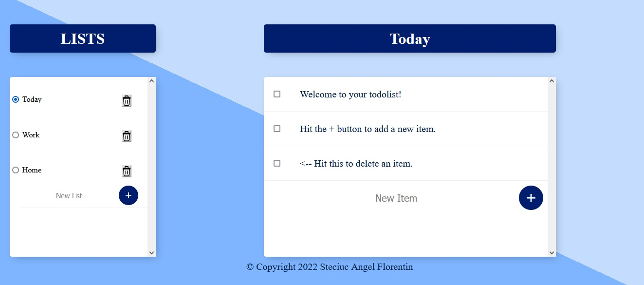Click the Today title banner
Screen dimensions: 644x285
point(409,38)
